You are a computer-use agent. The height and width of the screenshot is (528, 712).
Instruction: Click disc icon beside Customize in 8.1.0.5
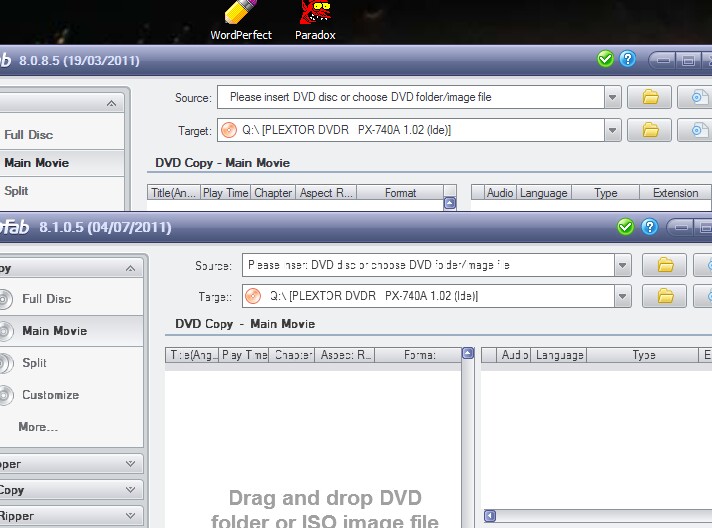tap(5, 395)
